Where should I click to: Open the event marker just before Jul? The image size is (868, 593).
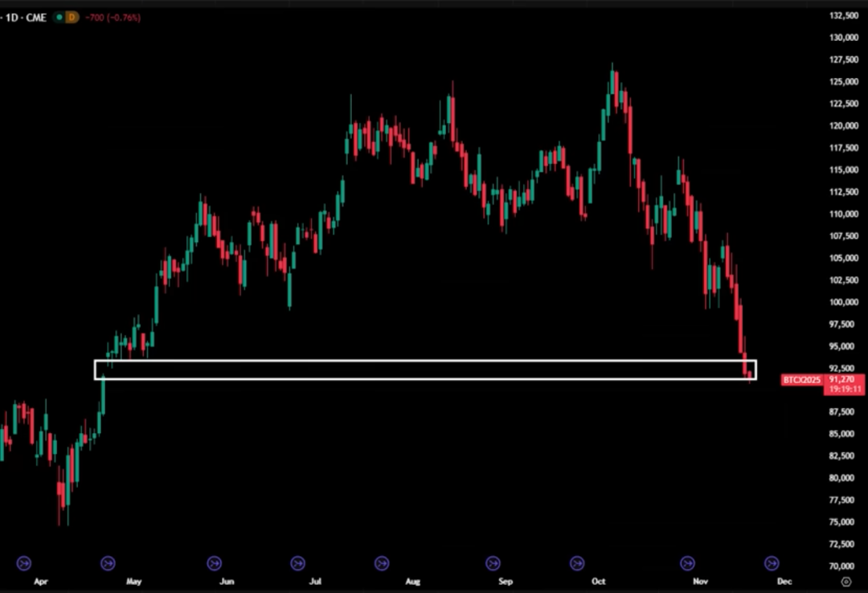298,563
